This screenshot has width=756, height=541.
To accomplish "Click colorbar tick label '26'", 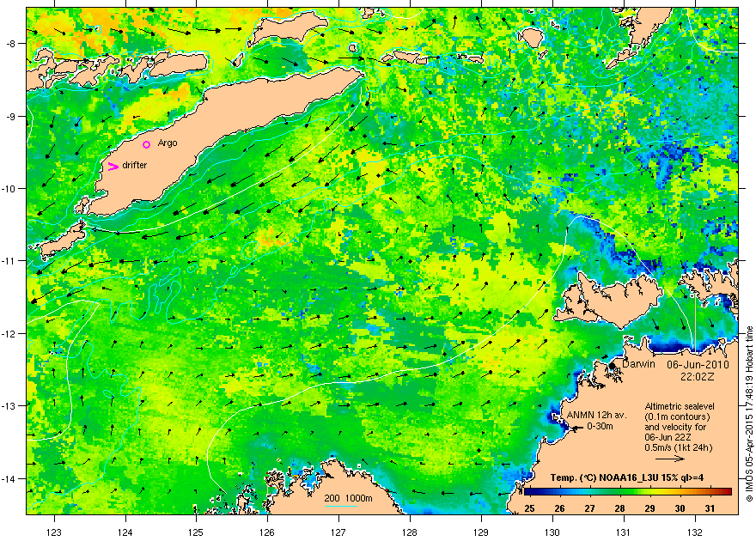I will click(559, 508).
